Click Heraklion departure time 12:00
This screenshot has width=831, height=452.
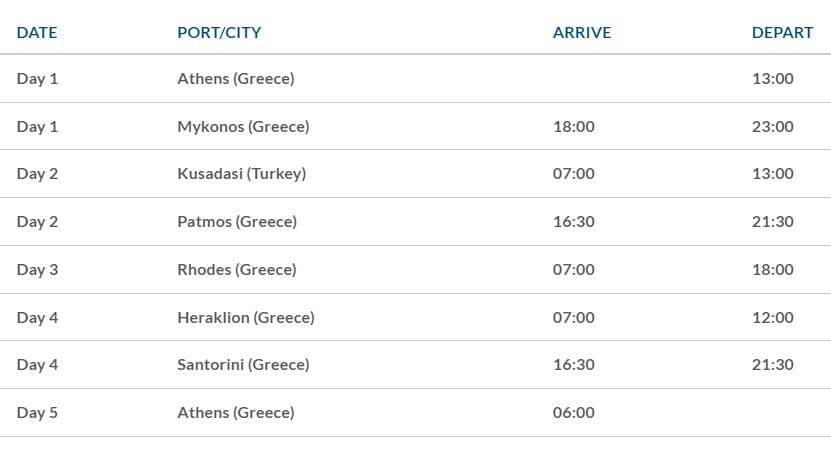point(773,317)
